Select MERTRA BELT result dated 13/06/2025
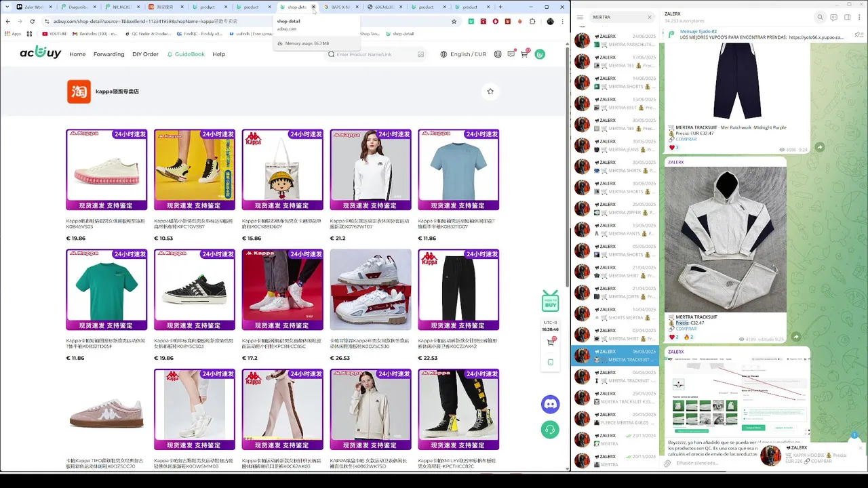This screenshot has width=868, height=488. point(614,103)
